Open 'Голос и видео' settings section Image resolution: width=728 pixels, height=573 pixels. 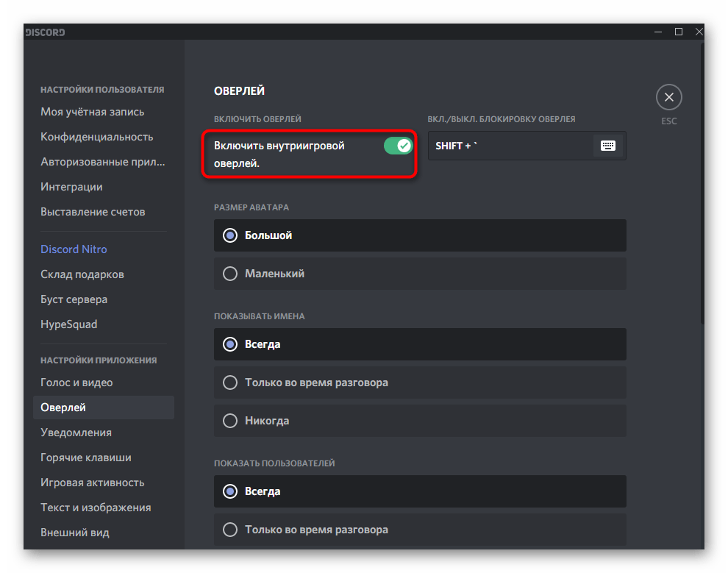point(76,382)
